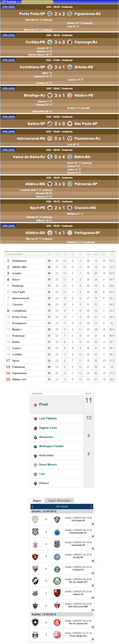
Task: Switch to the Jogos Atrasados tab
Action: tap(59, 501)
